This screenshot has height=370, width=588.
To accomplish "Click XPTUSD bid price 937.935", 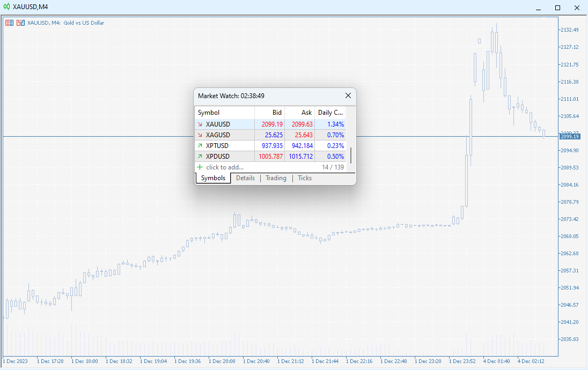I will (x=272, y=145).
